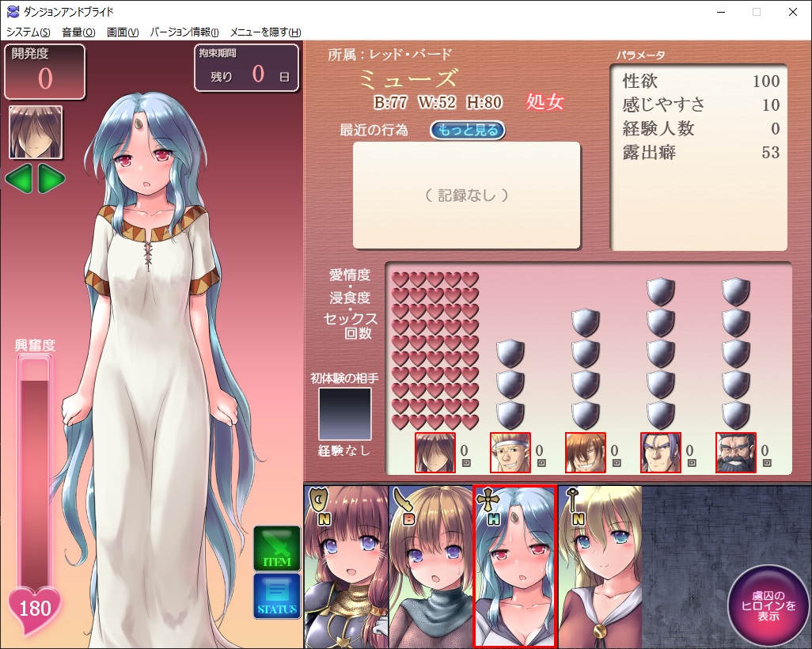Click the 開発度 counter panel
Image resolution: width=812 pixels, height=649 pixels.
[x=44, y=71]
